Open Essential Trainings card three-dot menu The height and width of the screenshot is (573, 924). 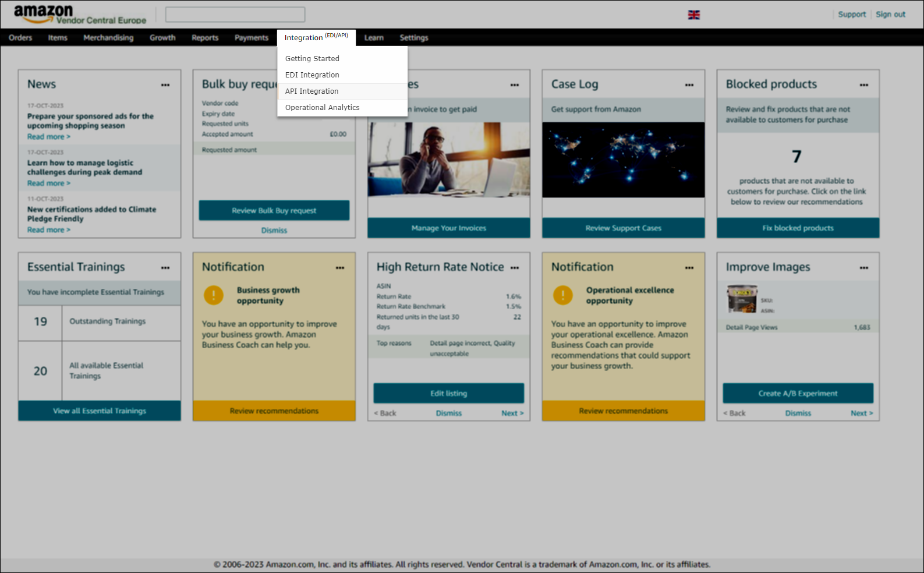165,268
